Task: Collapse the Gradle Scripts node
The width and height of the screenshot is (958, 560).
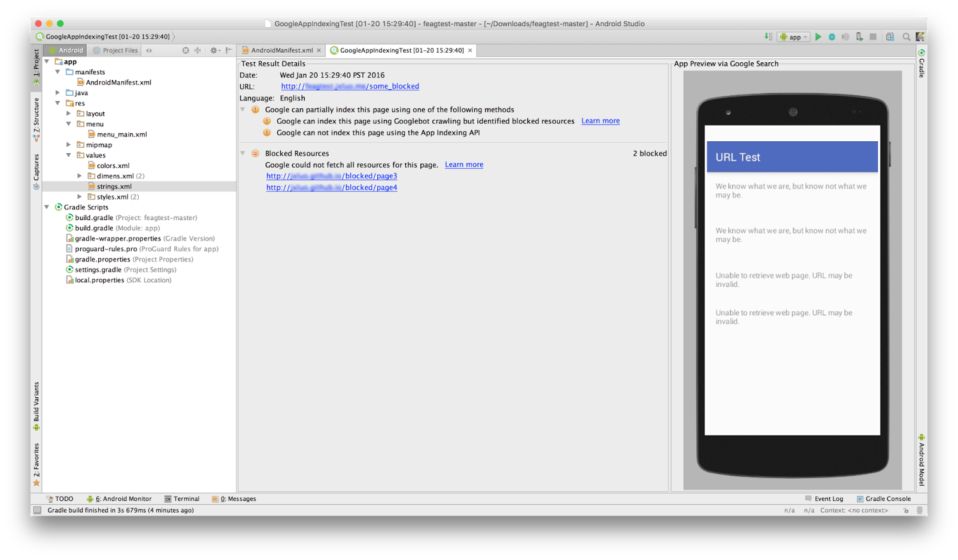Action: [47, 207]
